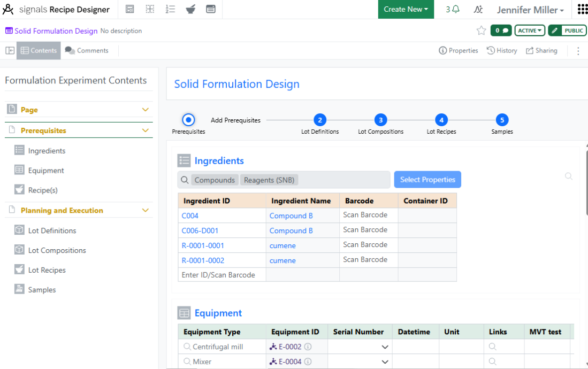
Task: Select Lot Compositions in the sidebar
Action: pyautogui.click(x=57, y=250)
